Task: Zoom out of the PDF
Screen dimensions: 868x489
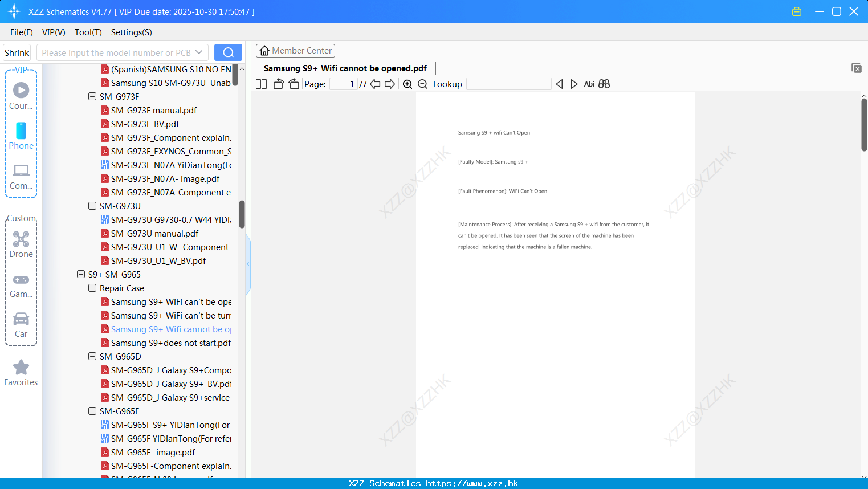Action: tap(422, 84)
